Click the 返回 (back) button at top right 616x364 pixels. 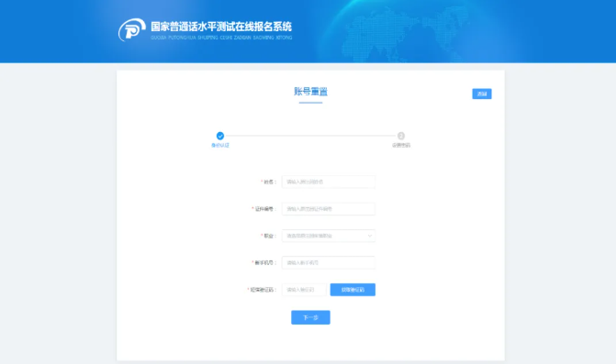[482, 94]
